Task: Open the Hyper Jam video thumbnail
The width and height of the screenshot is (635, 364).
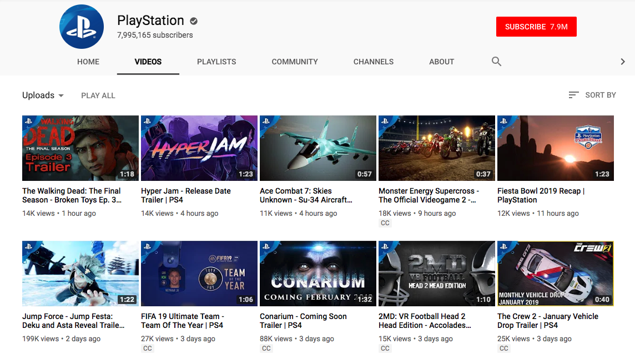Action: click(199, 148)
